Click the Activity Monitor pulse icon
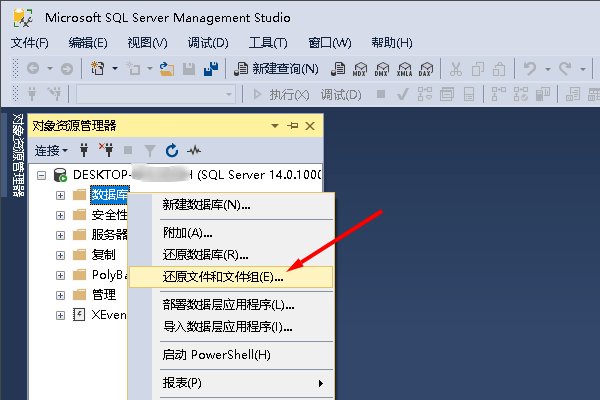Screen dimensions: 600x400 (x=194, y=150)
